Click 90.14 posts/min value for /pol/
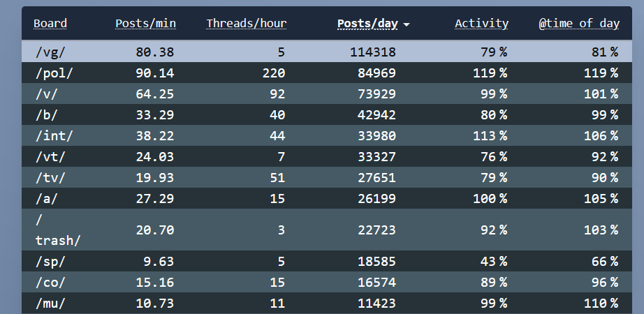 pyautogui.click(x=155, y=73)
